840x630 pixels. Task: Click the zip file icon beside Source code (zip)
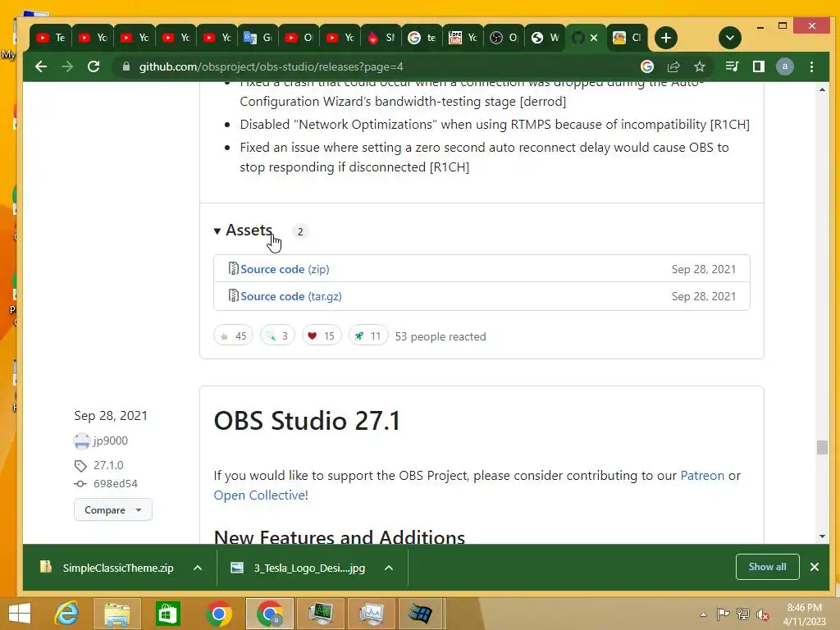coord(233,268)
